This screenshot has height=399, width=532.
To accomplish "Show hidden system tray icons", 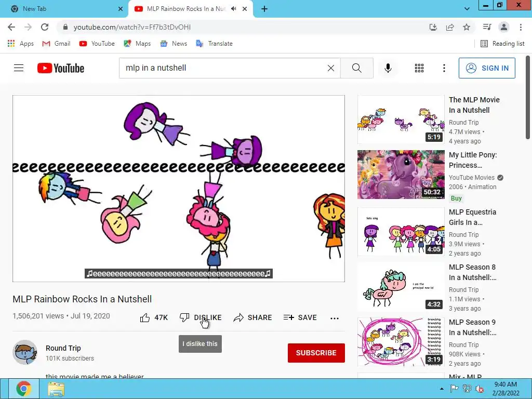I will (x=442, y=389).
